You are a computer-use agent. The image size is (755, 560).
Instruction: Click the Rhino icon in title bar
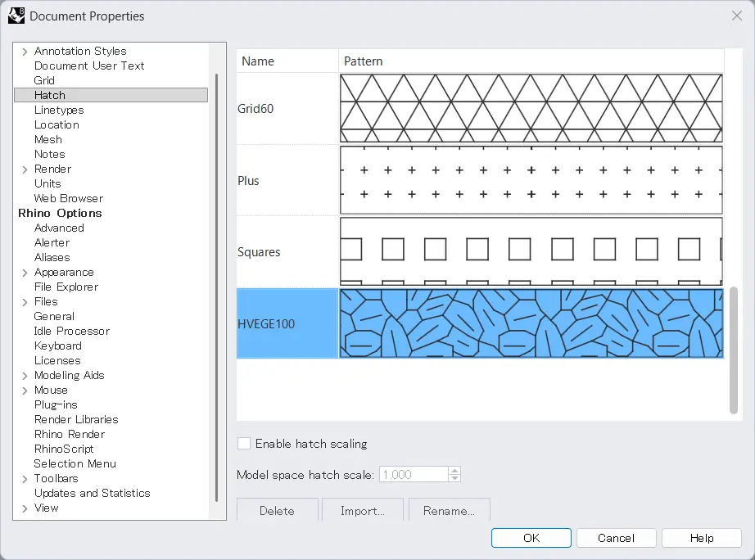coord(16,16)
